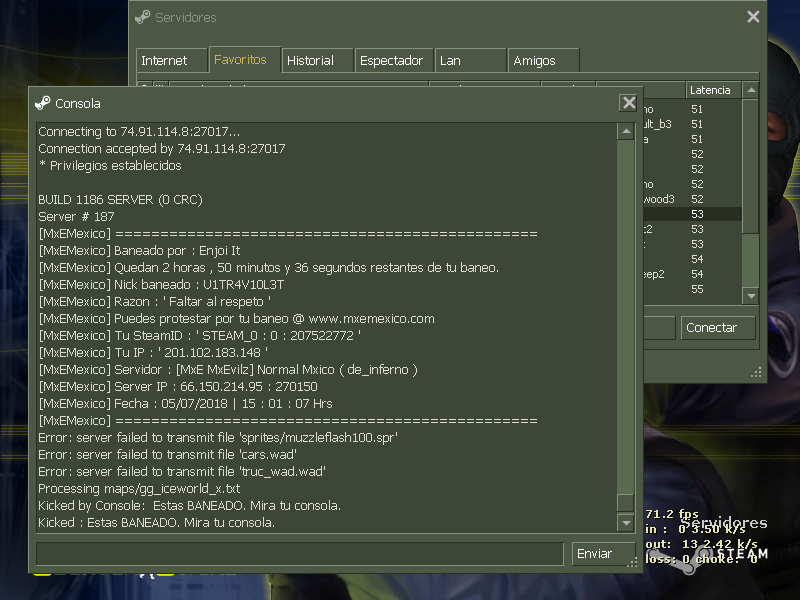
Task: Click the console scrollbar up arrow
Action: [x=626, y=132]
